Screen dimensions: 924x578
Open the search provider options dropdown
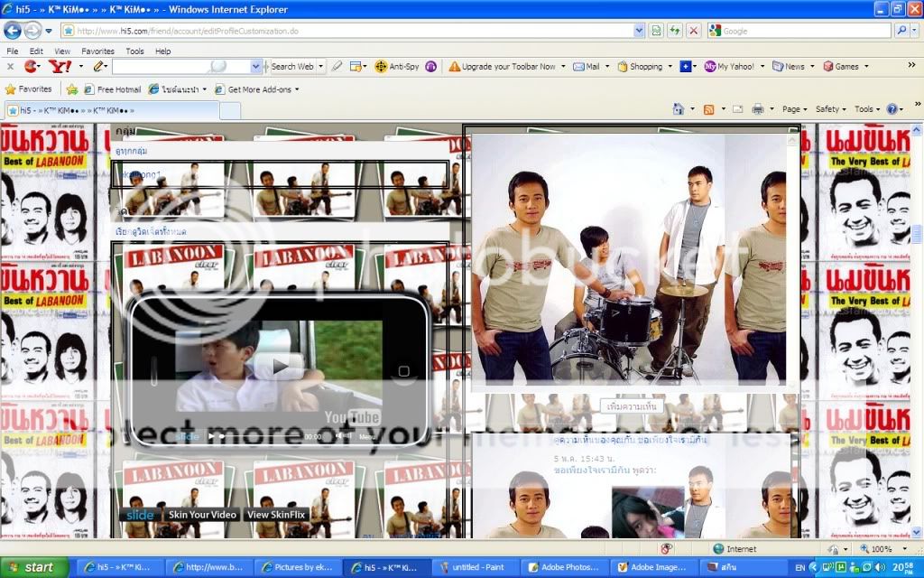pos(915,30)
